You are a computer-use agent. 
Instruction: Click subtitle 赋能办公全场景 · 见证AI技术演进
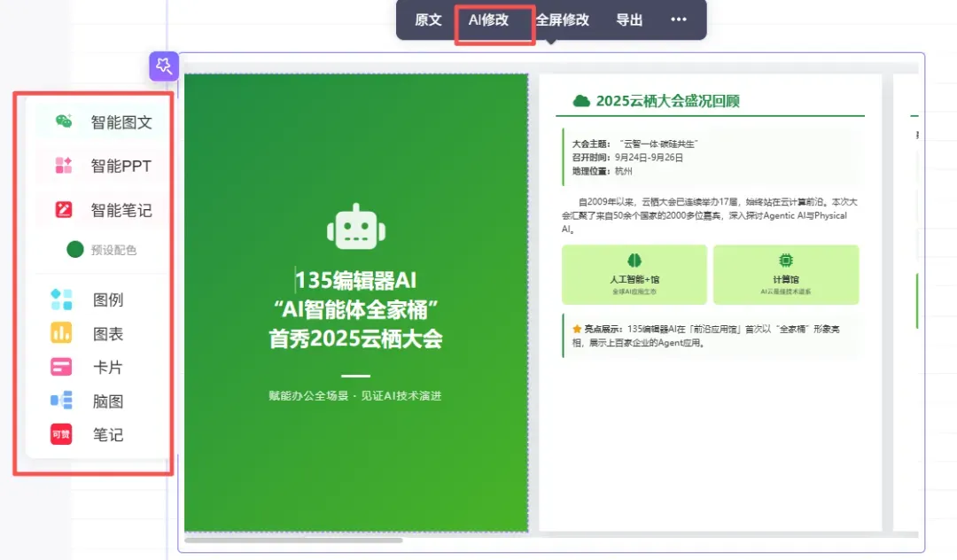[x=355, y=395]
